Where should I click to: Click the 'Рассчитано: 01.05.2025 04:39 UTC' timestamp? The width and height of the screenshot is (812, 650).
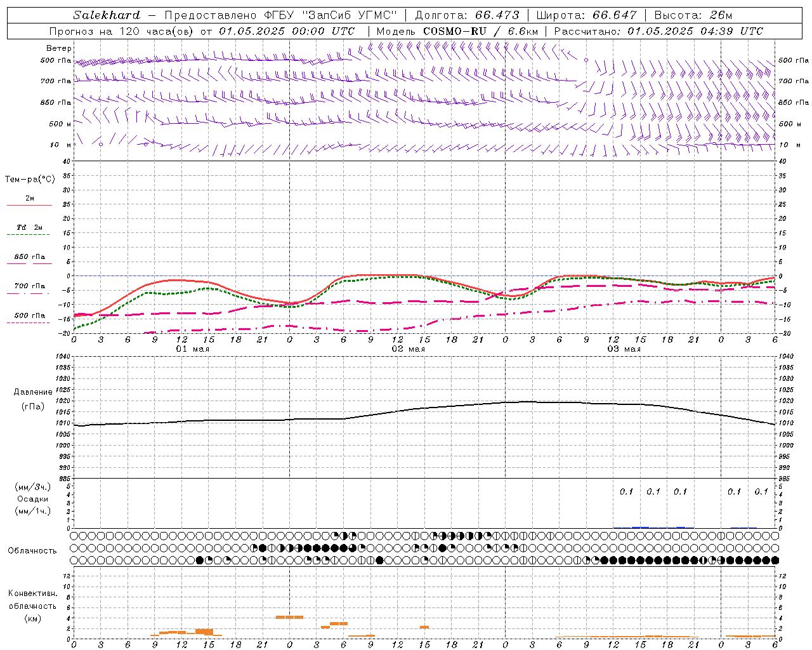click(x=658, y=31)
